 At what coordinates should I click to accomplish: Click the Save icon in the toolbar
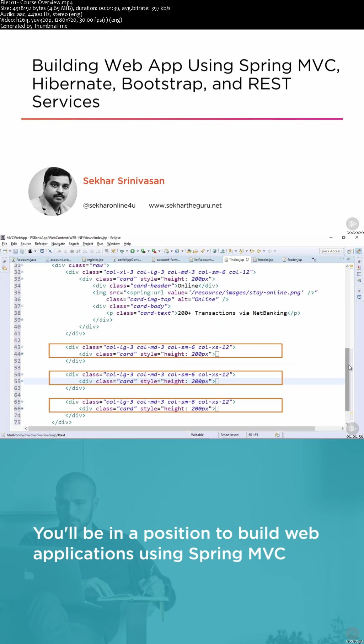pyautogui.click(x=15, y=251)
